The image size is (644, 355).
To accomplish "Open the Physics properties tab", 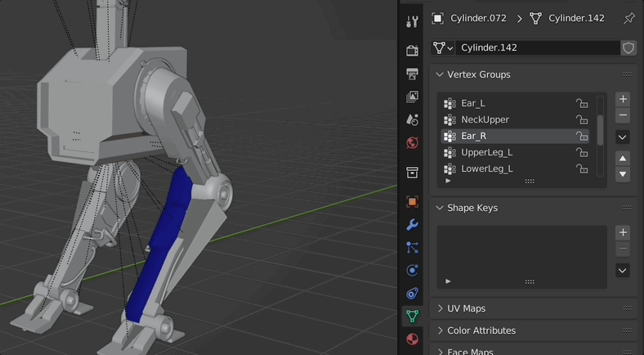I will pyautogui.click(x=412, y=271).
